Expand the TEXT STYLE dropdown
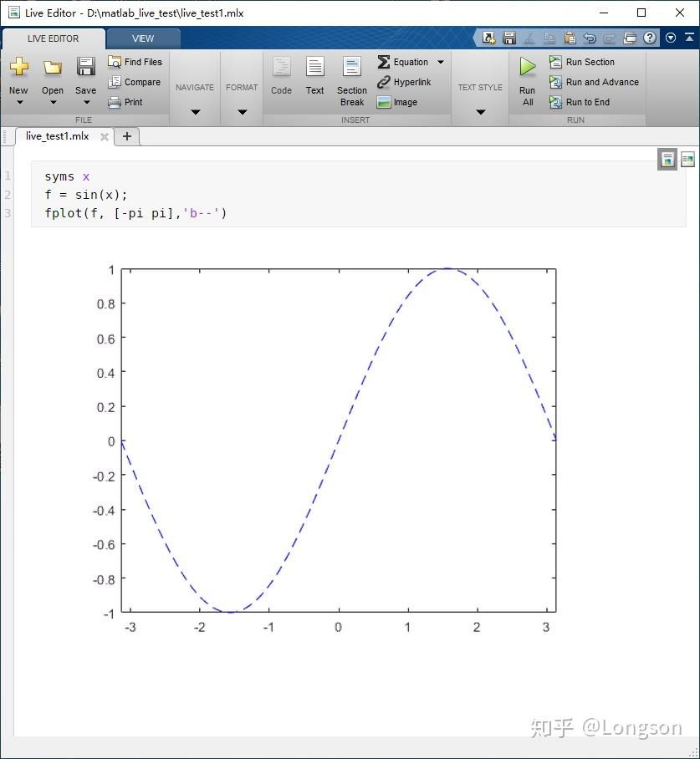Viewport: 700px width, 759px height. (x=479, y=110)
